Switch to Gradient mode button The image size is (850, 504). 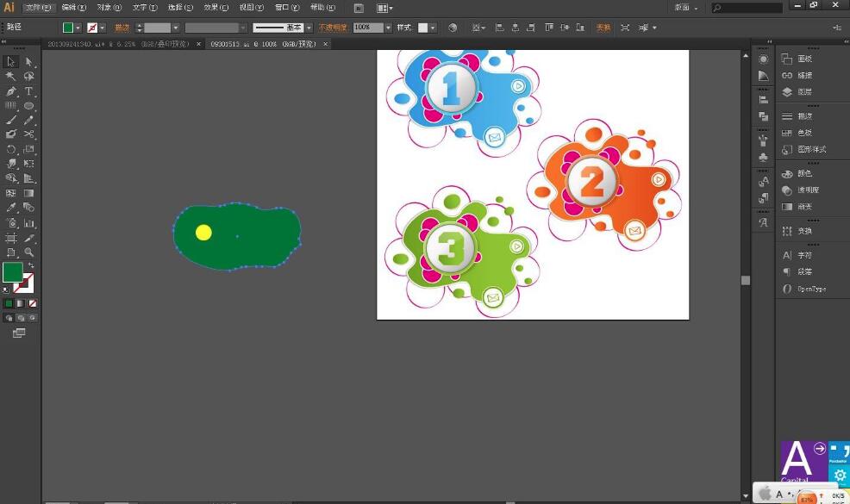point(21,303)
